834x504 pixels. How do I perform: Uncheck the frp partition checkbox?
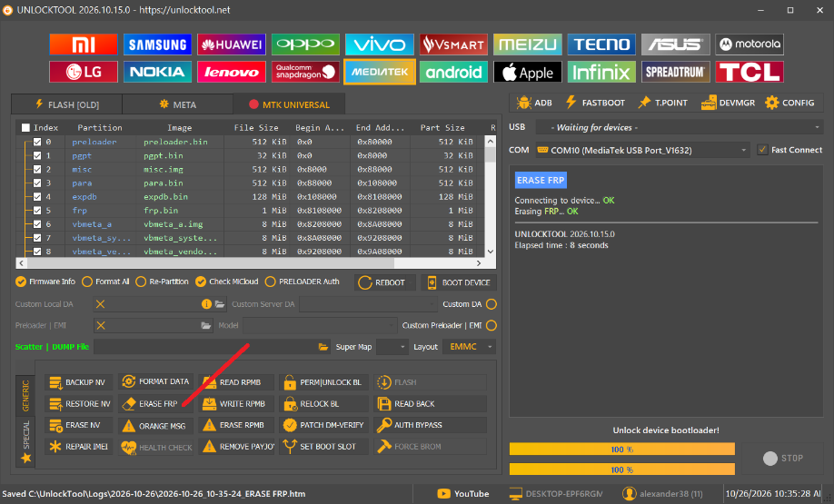(x=37, y=210)
